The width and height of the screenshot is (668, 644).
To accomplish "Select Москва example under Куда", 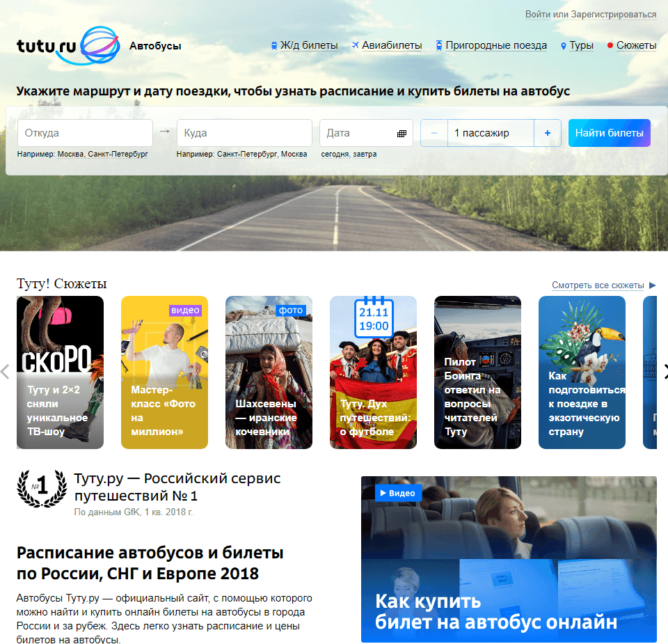I will tap(294, 154).
